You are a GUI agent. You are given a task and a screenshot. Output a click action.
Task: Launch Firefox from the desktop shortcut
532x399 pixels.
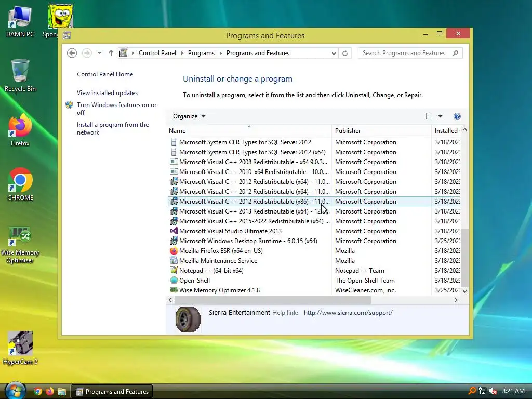(x=20, y=130)
